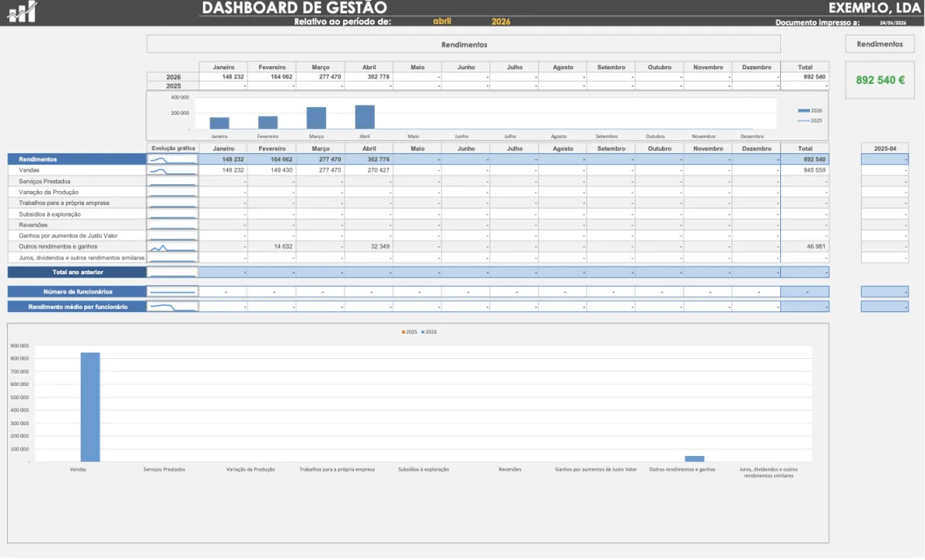
Task: Click the Janeiro bar in the monthly chart
Action: point(219,123)
